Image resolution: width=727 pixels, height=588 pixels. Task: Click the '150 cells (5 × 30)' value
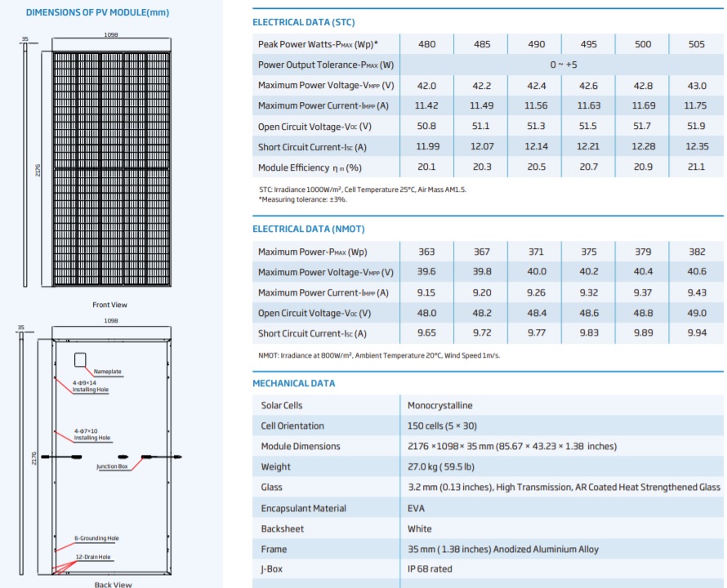click(442, 425)
